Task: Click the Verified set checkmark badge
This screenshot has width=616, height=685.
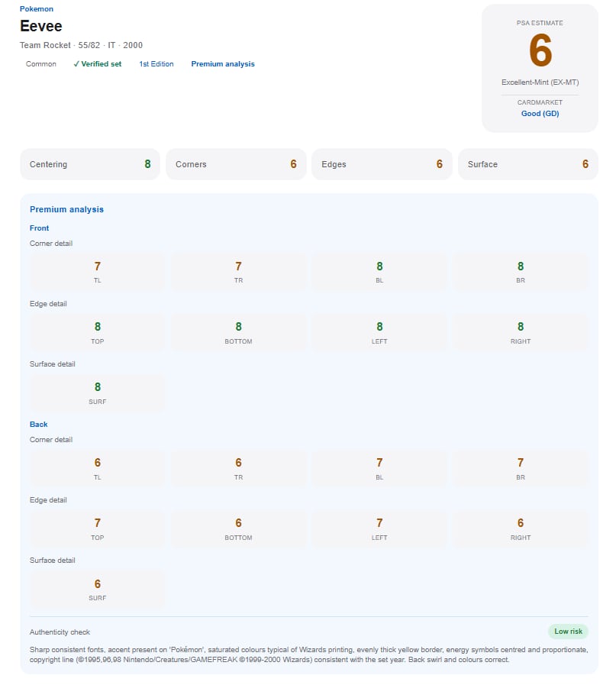Action: pyautogui.click(x=98, y=64)
